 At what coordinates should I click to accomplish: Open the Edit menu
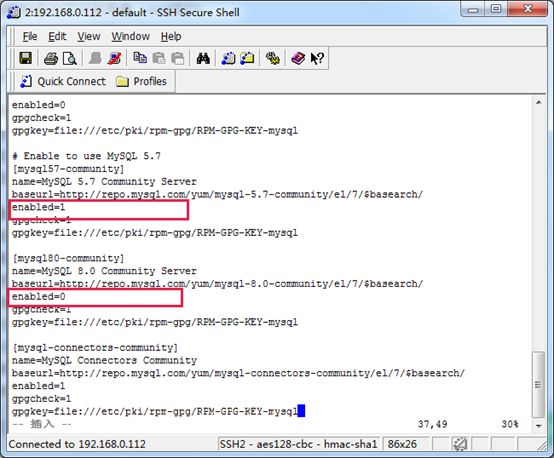click(57, 36)
